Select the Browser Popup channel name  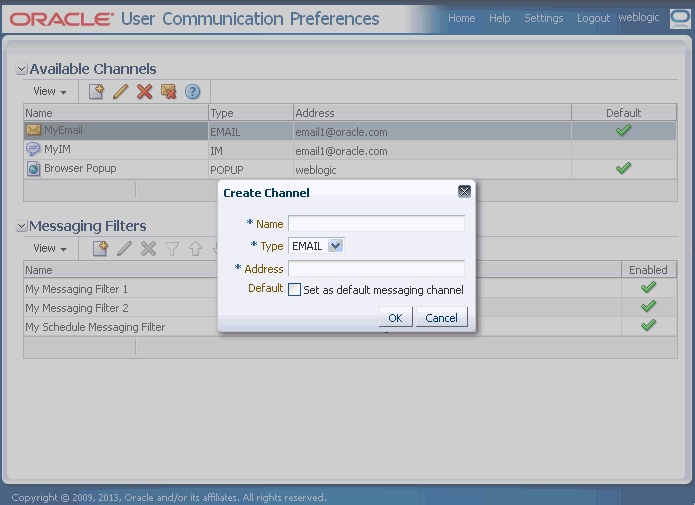[80, 168]
